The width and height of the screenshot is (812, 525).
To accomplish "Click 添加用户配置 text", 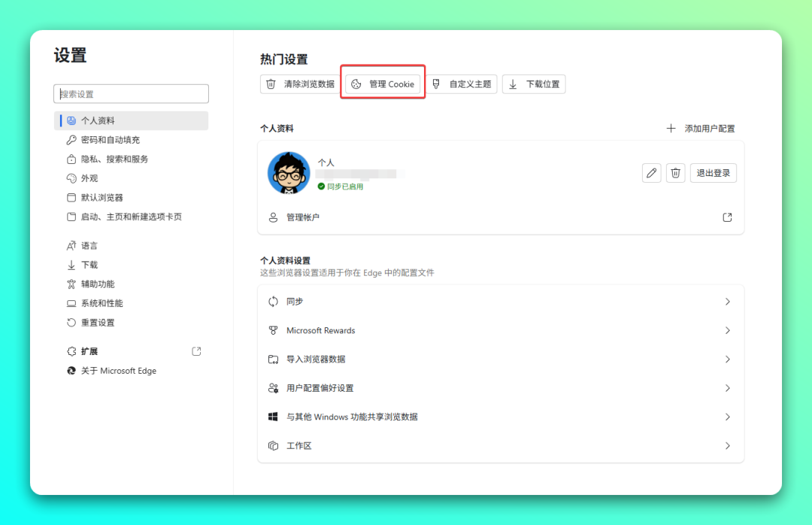I will (710, 129).
